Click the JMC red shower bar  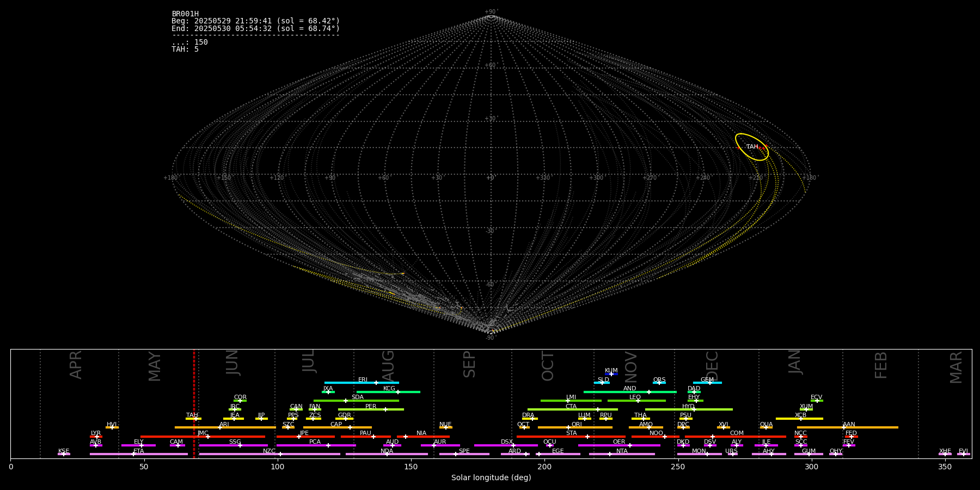pos(203,437)
